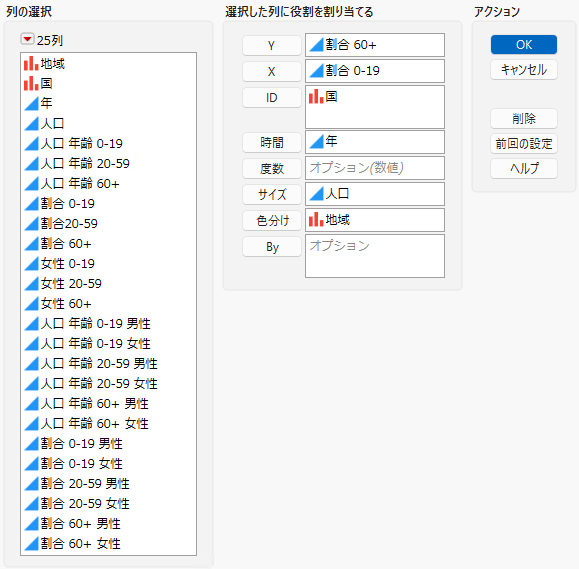The width and height of the screenshot is (579, 569).
Task: Assign selection to the Y role
Action: coord(272,45)
